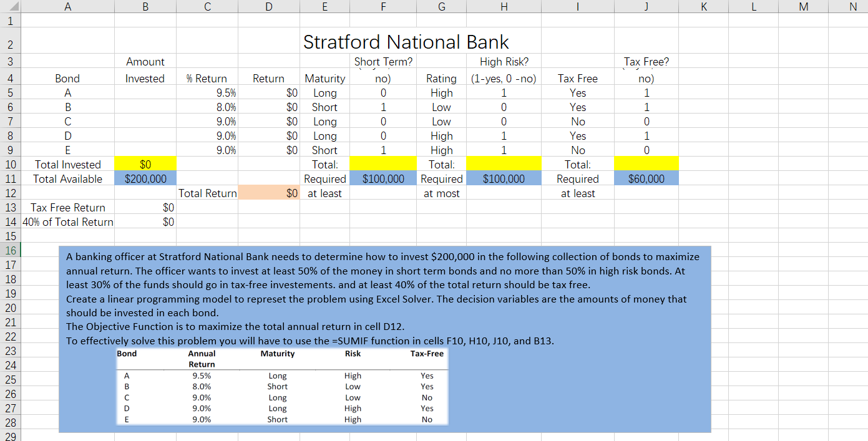Select the $0 cell beside Tax Free Return
The image size is (868, 441).
[x=145, y=207]
